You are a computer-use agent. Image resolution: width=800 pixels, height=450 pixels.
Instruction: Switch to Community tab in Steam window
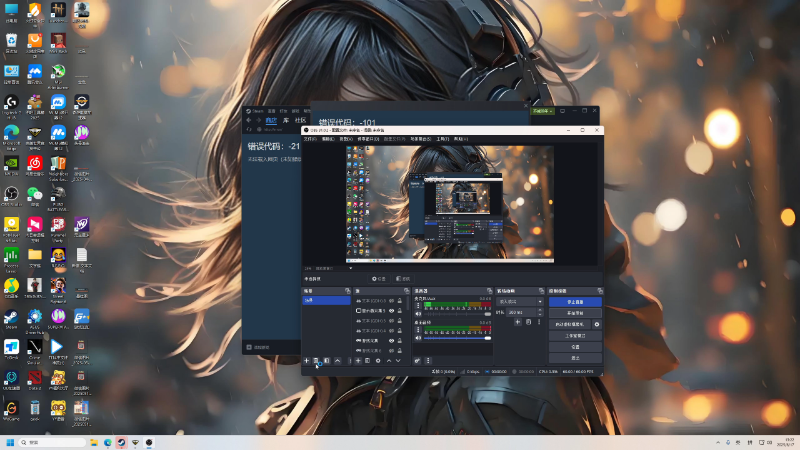[x=301, y=120]
